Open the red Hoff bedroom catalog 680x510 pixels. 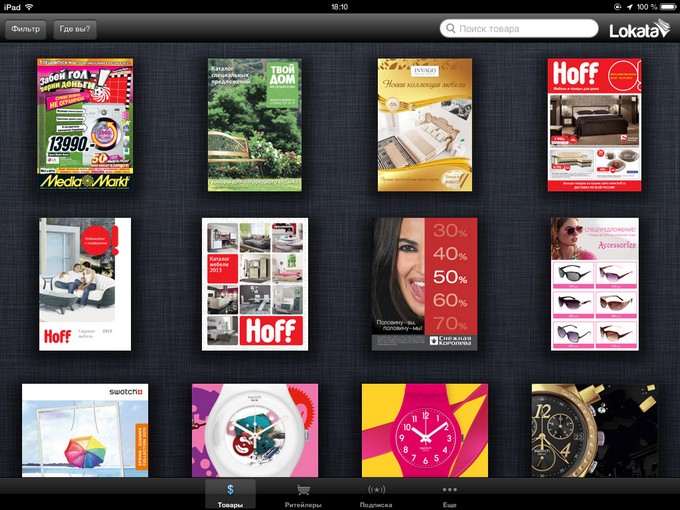[x=595, y=125]
